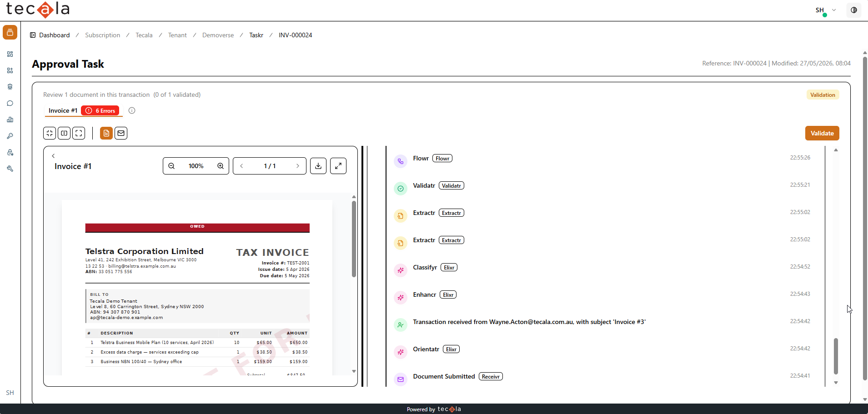Click the Extractr icon at 22:55:02 first row
This screenshot has width=868, height=414.
tap(401, 216)
